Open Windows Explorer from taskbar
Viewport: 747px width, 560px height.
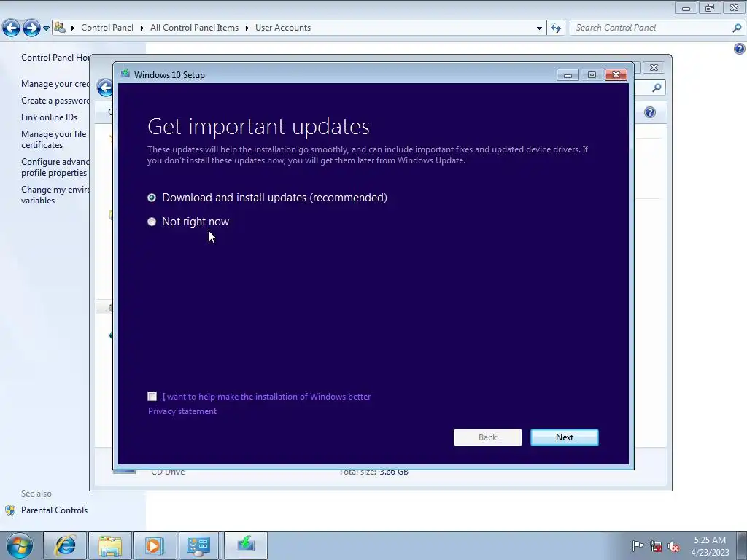110,545
